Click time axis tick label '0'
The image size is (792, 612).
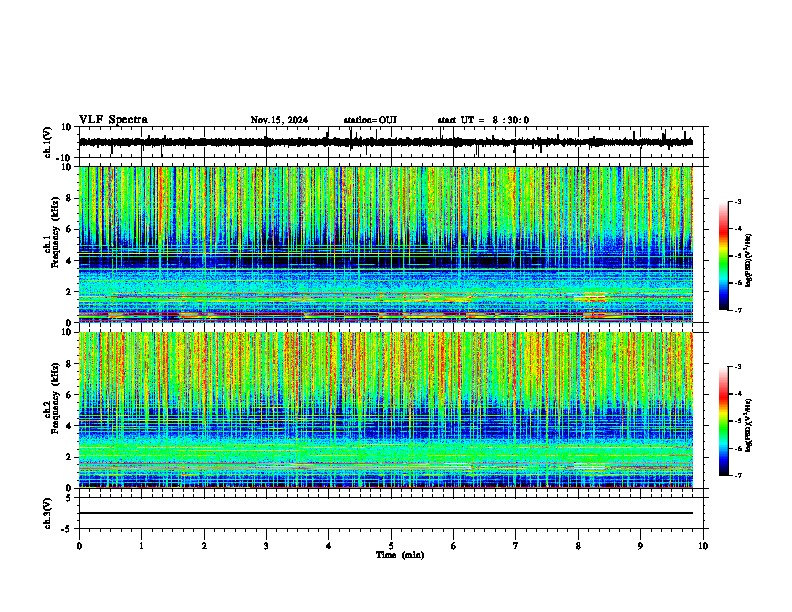pos(79,546)
